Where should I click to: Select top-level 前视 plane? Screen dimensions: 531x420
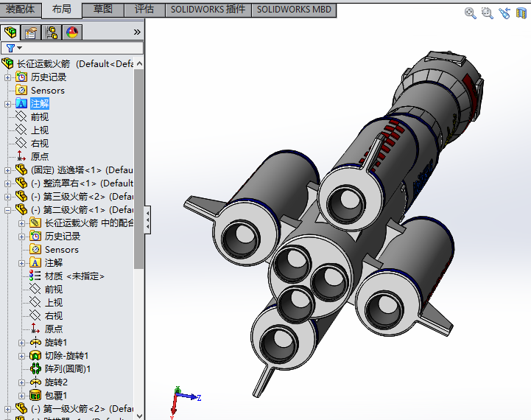click(40, 117)
